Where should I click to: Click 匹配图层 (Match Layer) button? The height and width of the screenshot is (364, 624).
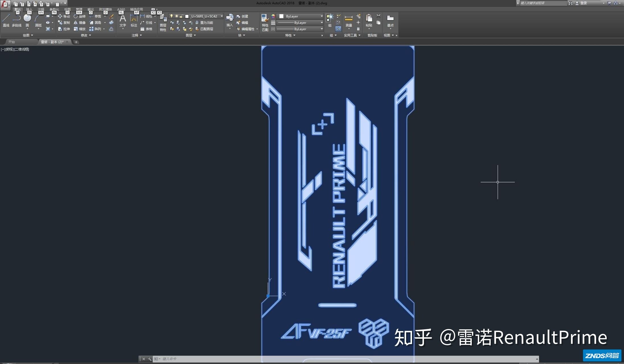204,29
